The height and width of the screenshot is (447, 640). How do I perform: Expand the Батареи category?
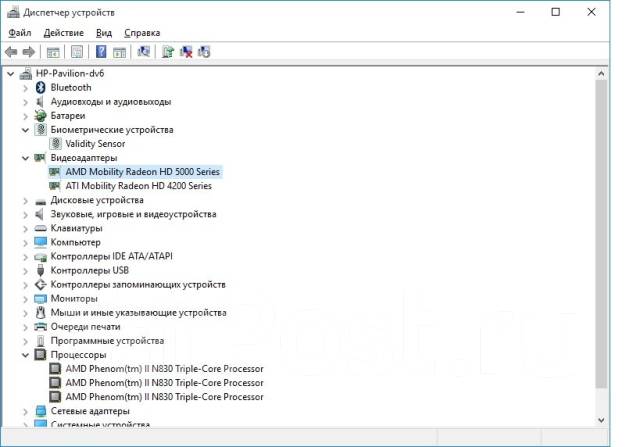(25, 116)
